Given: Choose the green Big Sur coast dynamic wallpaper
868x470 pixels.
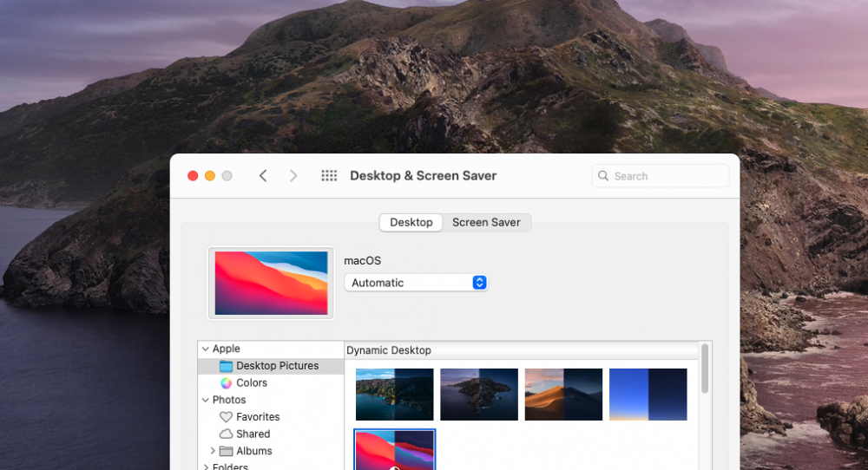Looking at the screenshot, I should (x=395, y=395).
